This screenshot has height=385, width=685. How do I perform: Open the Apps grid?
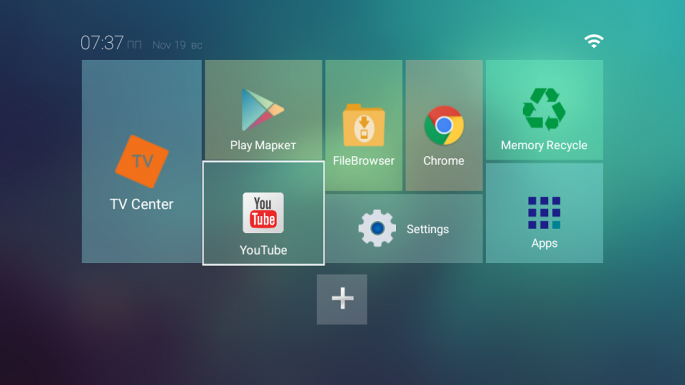544,213
